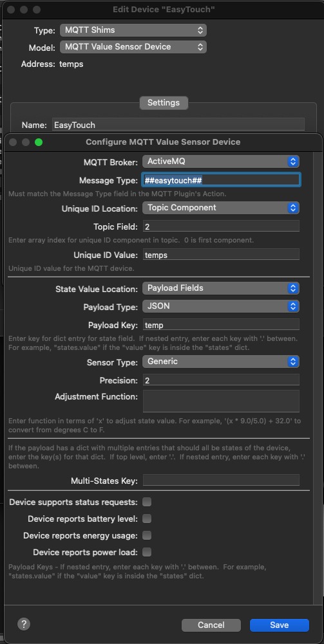The width and height of the screenshot is (324, 644).
Task: Click the green zoom button on Configure dialog
Action: 39,142
